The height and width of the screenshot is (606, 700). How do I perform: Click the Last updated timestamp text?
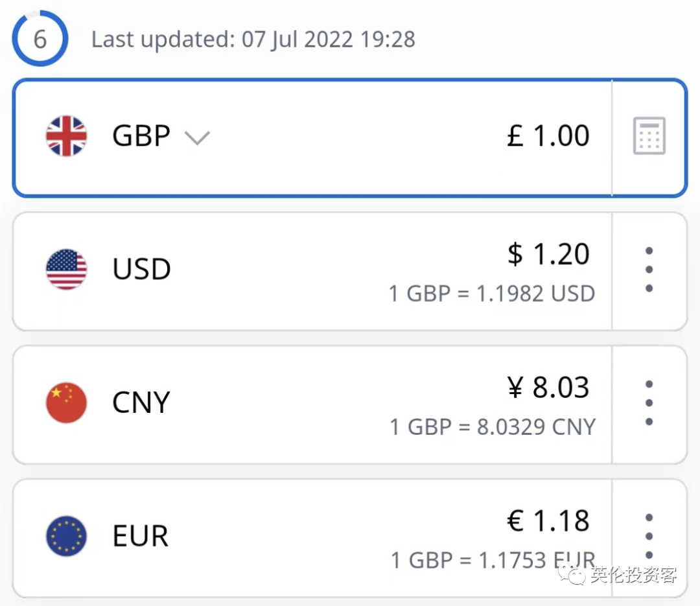click(253, 40)
